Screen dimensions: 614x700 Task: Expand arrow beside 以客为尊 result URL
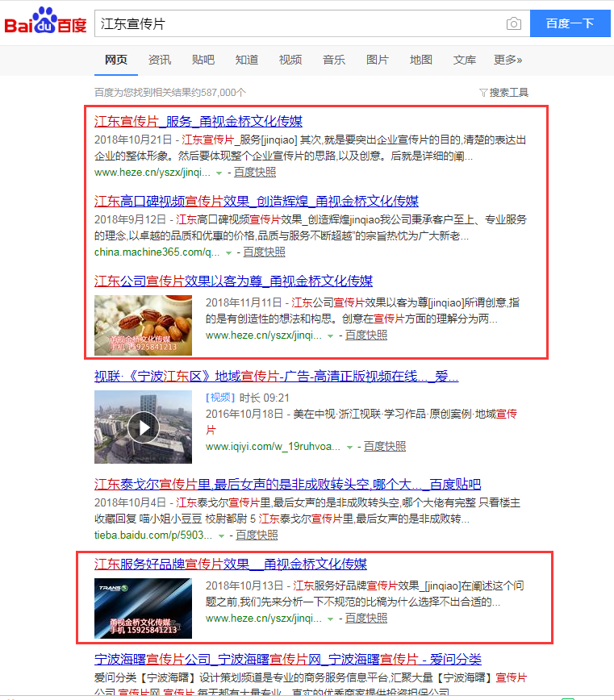coord(331,336)
